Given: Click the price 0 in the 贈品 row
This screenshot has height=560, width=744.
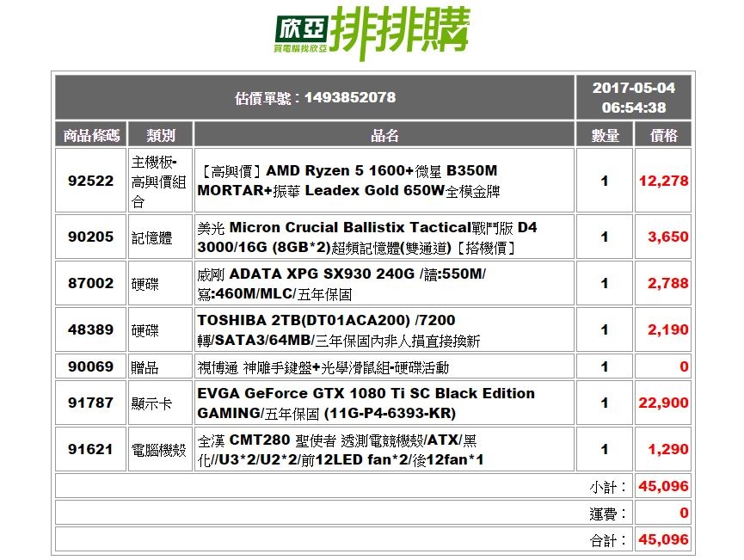Looking at the screenshot, I should pyautogui.click(x=684, y=366).
